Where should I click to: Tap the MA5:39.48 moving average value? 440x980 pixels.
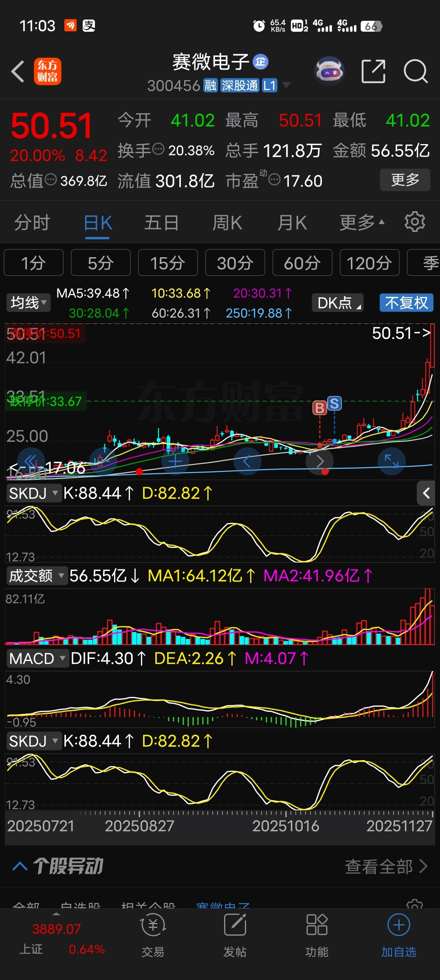pyautogui.click(x=93, y=293)
